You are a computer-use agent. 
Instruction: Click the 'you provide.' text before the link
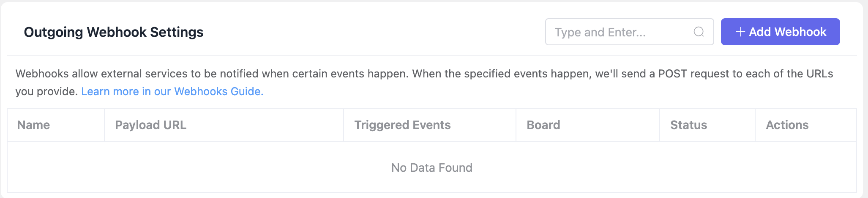[x=46, y=91]
